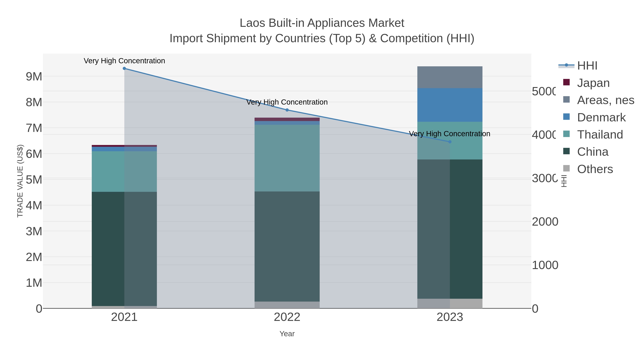Click the 2022 Very High Concentration annotation
This screenshot has height=362, width=644.
287,102
